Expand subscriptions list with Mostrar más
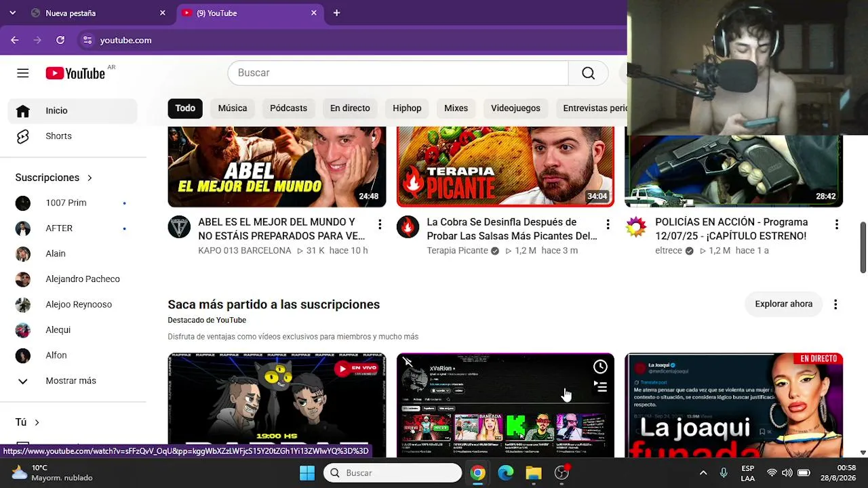Viewport: 868px width, 488px height. point(73,381)
